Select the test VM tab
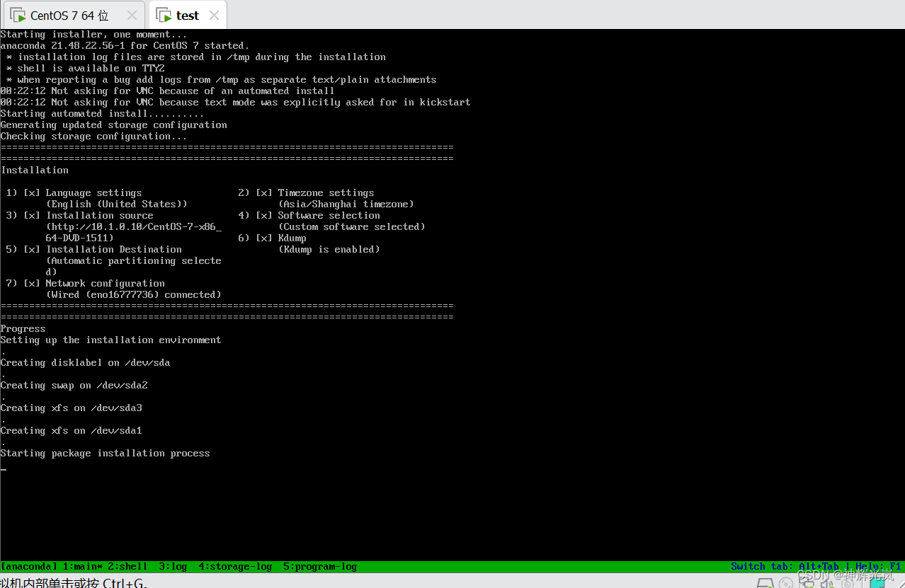 coord(188,15)
